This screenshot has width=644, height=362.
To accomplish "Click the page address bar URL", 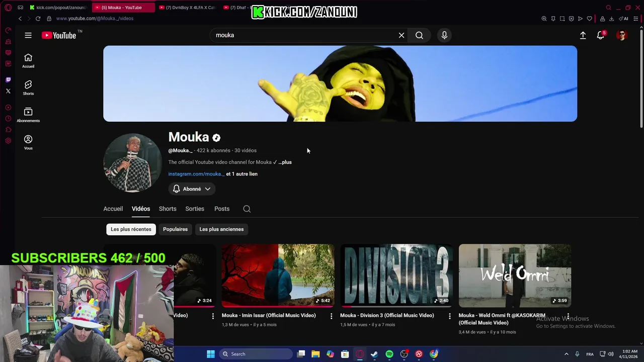I will point(95,19).
